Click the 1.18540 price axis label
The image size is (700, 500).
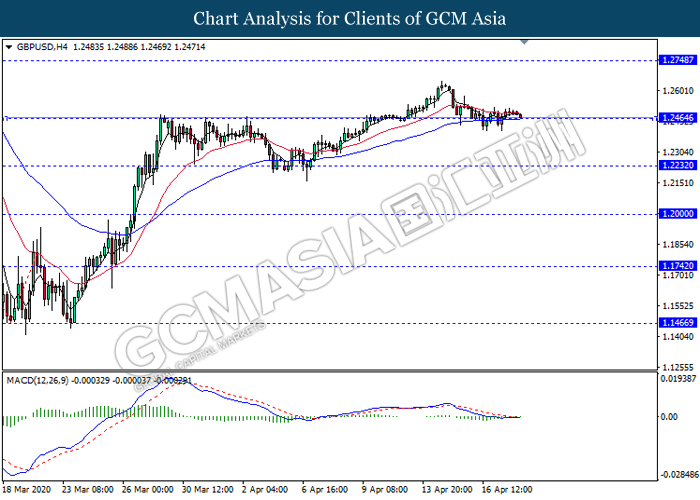coord(678,245)
